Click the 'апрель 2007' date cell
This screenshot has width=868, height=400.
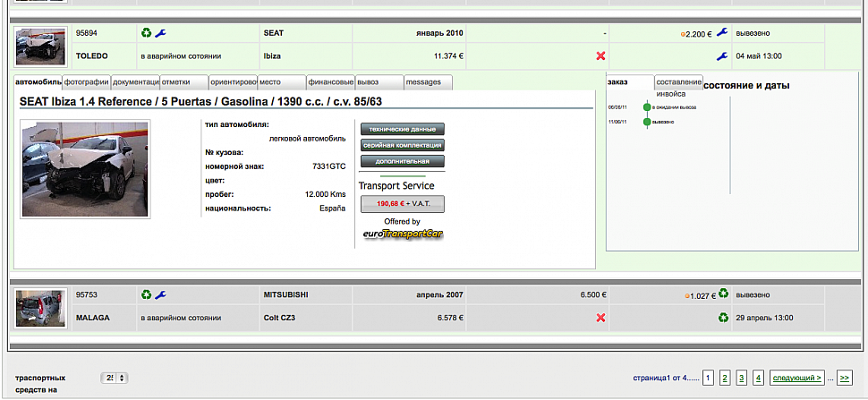(439, 295)
